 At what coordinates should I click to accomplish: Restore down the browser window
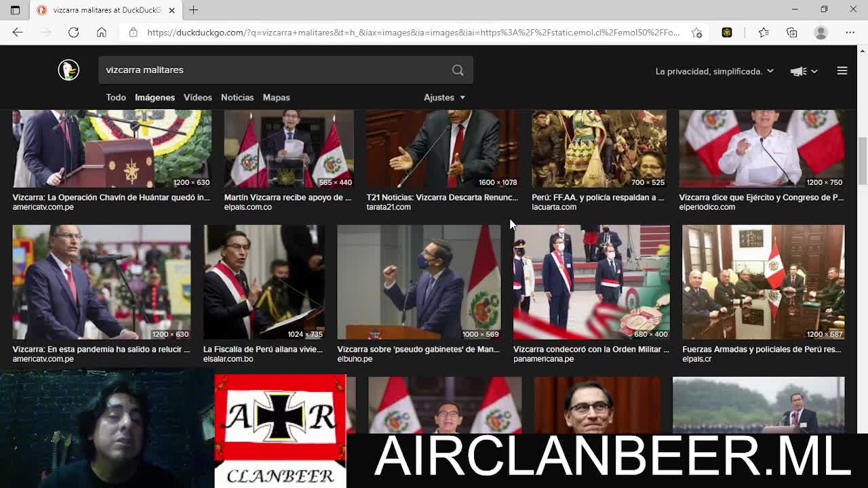(x=824, y=9)
